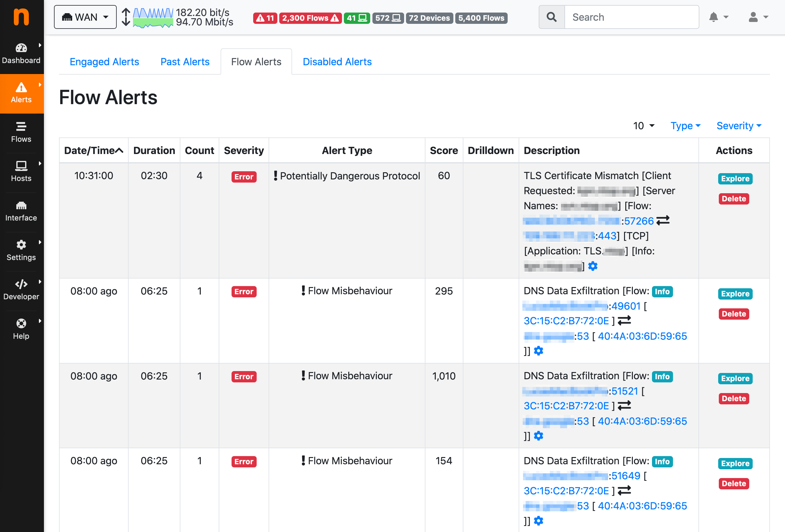Expand the Severity filter dropdown

click(x=738, y=126)
